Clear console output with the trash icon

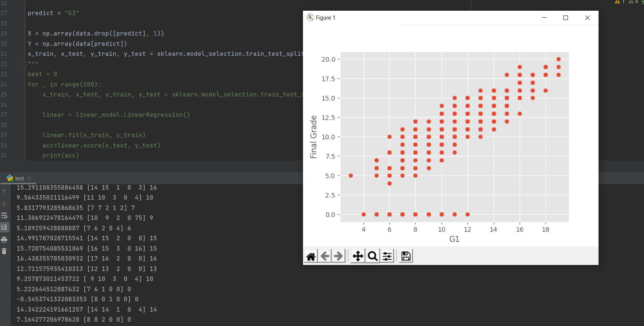[x=4, y=251]
